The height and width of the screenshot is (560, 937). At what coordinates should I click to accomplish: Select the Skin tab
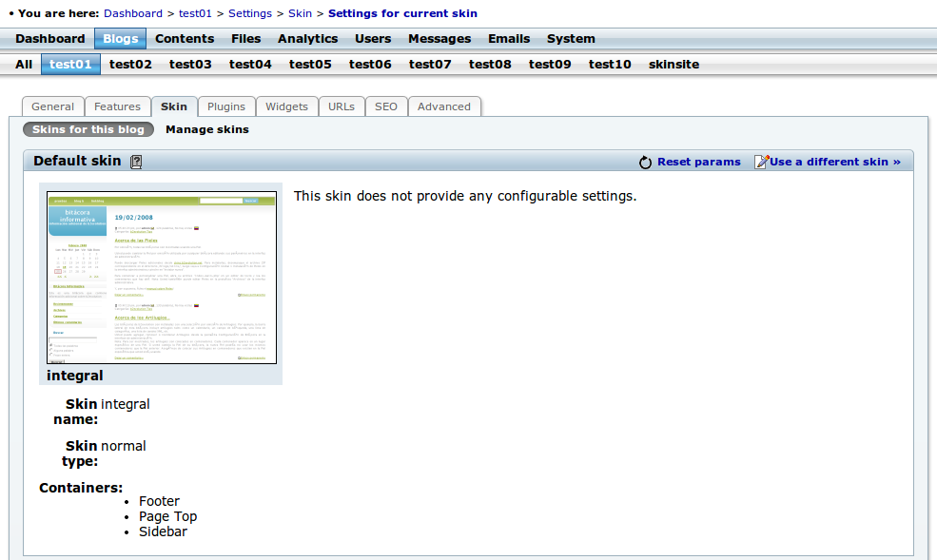[174, 106]
